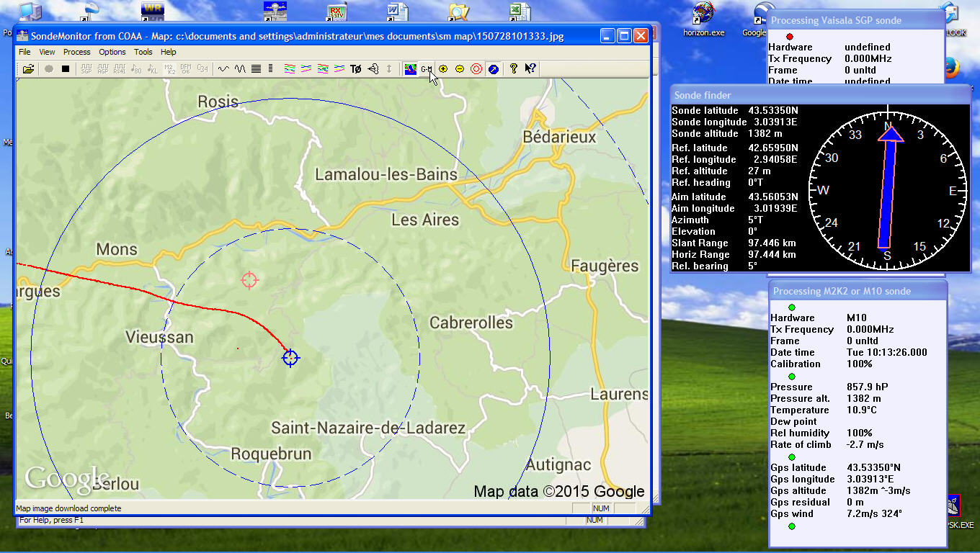The height and width of the screenshot is (553, 980).
Task: Click 'Map image download complete' status text
Action: (x=68, y=508)
